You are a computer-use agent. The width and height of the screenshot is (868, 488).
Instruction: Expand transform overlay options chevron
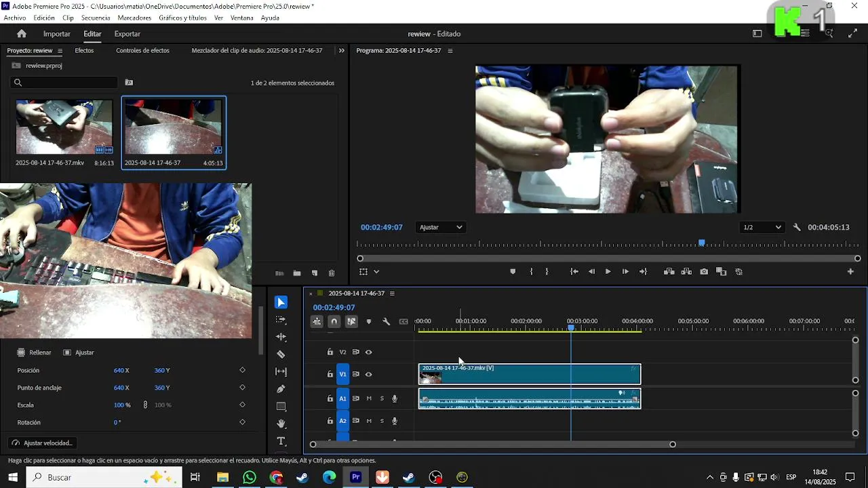[376, 272]
